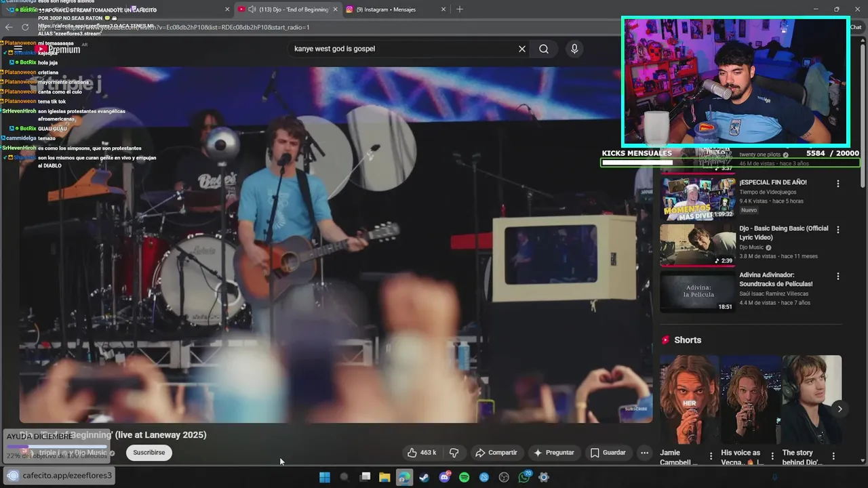This screenshot has height=488, width=868.
Task: Play the Jamie Campbell short
Action: tap(689, 399)
